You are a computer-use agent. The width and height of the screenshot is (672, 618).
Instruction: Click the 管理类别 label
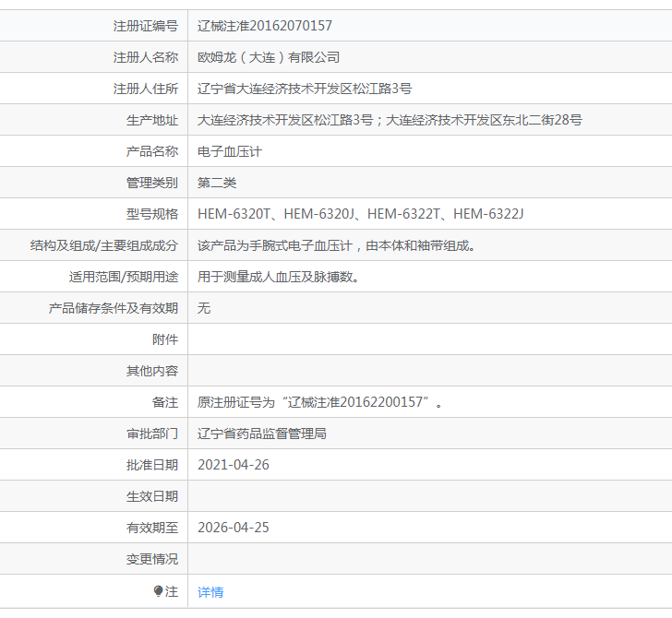click(152, 183)
